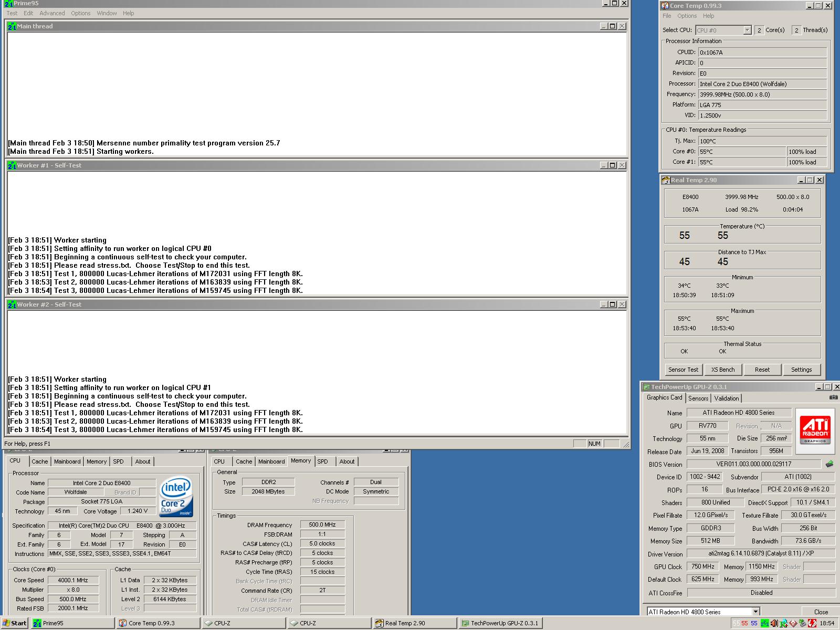Viewport: 840px width, 630px height.
Task: Click the GPU-Z screenshot camera icon
Action: coord(833,397)
